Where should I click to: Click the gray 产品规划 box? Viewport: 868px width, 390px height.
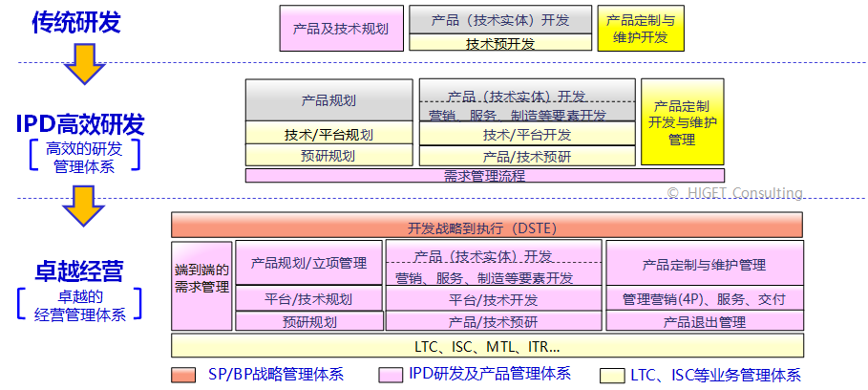328,100
